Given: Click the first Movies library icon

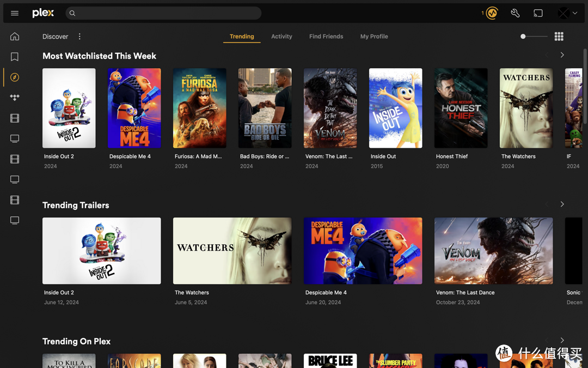Looking at the screenshot, I should click(14, 118).
